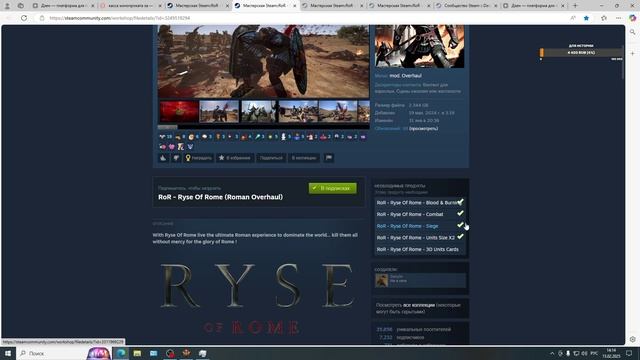Open File Explorer from taskbar
The width and height of the screenshot is (640, 360).
coord(137,353)
